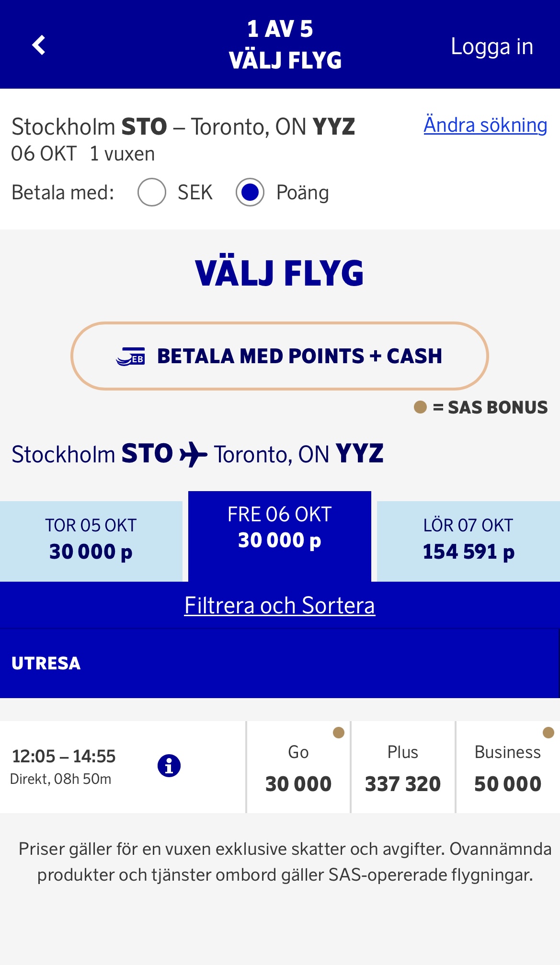Tap the SAS Bonus dot on Go fare
This screenshot has height=965, width=560.
click(x=339, y=732)
